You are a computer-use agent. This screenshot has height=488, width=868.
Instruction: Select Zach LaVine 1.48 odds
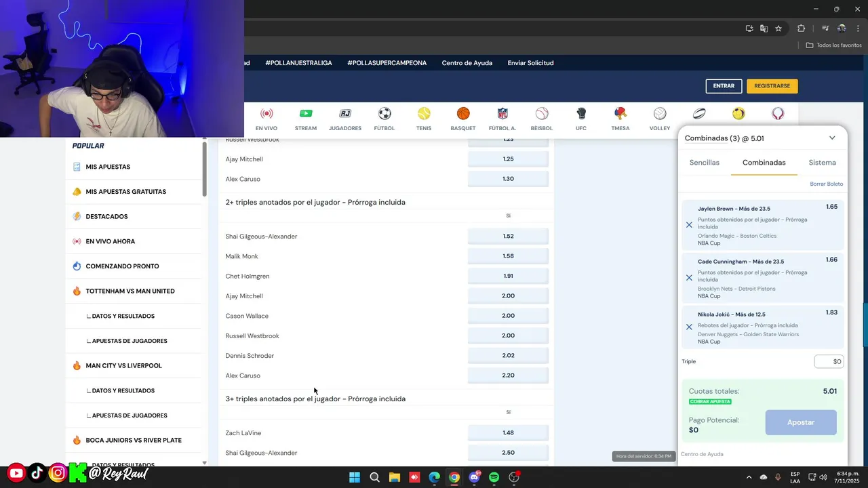[x=508, y=433]
